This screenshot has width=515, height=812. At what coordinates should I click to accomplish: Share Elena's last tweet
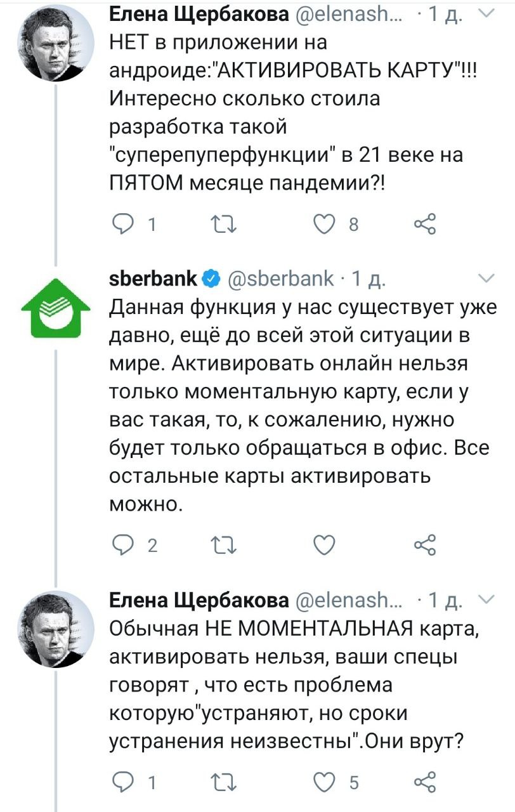[x=424, y=781]
